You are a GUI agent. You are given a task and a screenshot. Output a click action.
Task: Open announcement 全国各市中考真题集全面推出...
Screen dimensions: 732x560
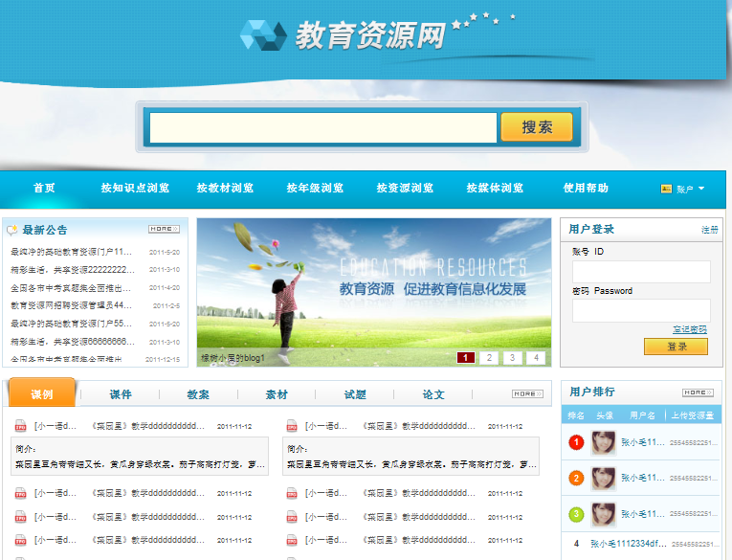(x=71, y=288)
